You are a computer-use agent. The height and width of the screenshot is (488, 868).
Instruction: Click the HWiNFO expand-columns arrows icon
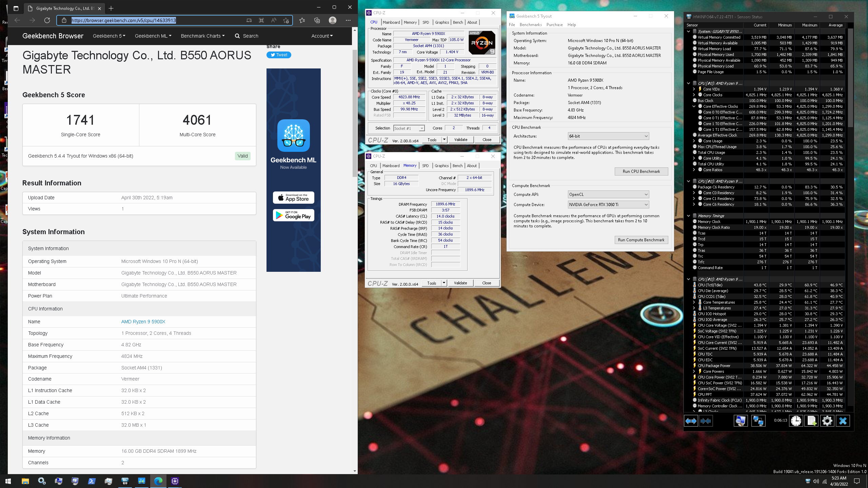(691, 421)
